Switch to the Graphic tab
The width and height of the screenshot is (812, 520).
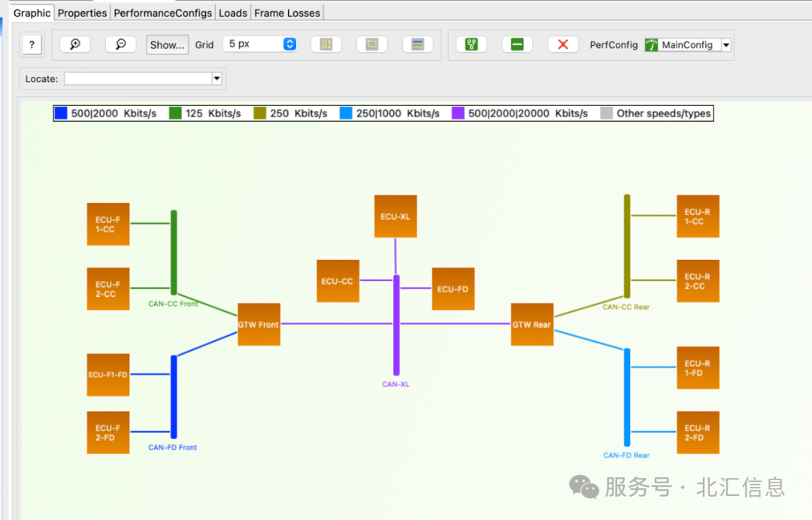click(32, 13)
